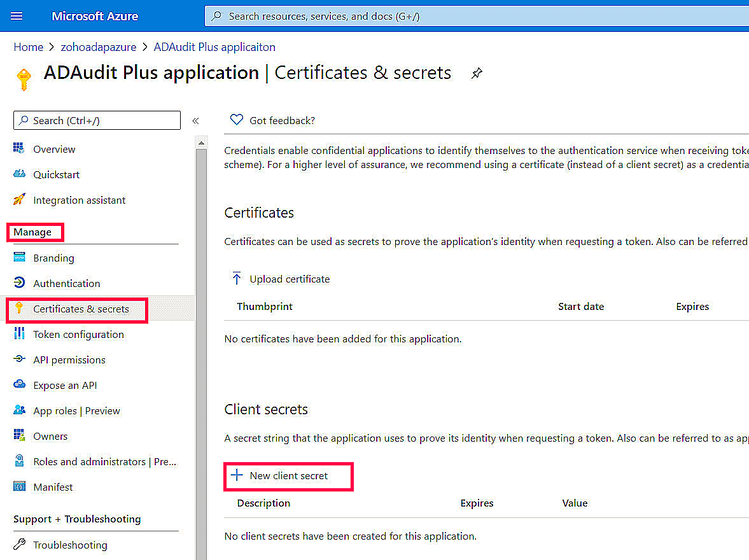Screen dimensions: 749x560
Task: Open the Troubleshooting section
Action: coord(70,545)
